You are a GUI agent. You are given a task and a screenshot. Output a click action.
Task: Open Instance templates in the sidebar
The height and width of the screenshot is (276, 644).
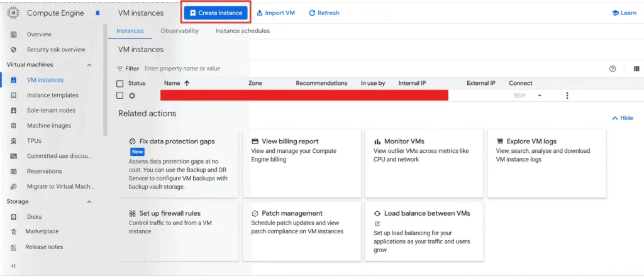(53, 96)
